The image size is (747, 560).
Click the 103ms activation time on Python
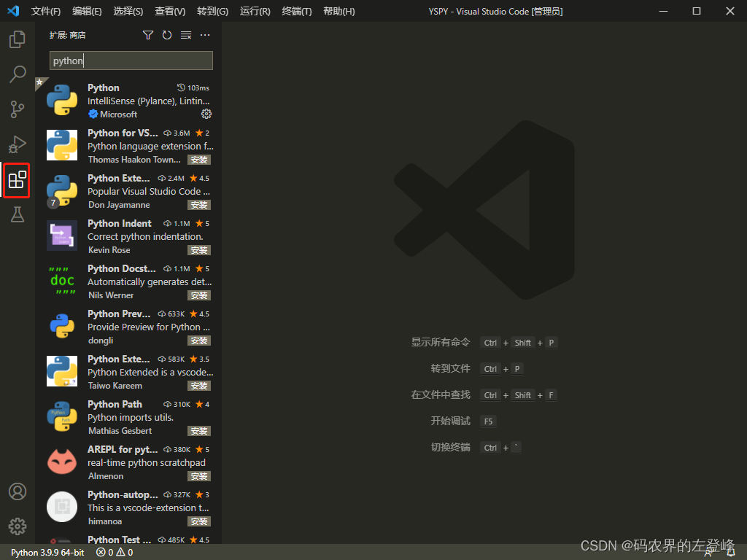[x=193, y=88]
